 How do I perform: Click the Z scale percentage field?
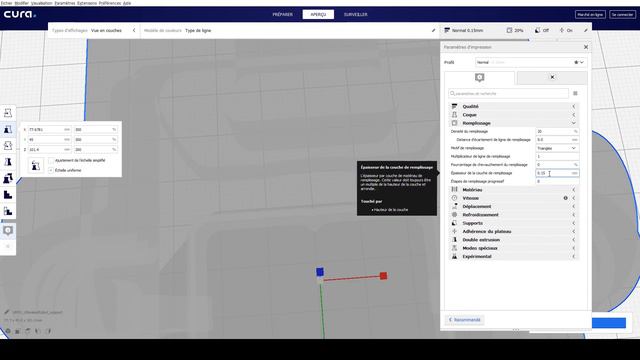(x=96, y=149)
